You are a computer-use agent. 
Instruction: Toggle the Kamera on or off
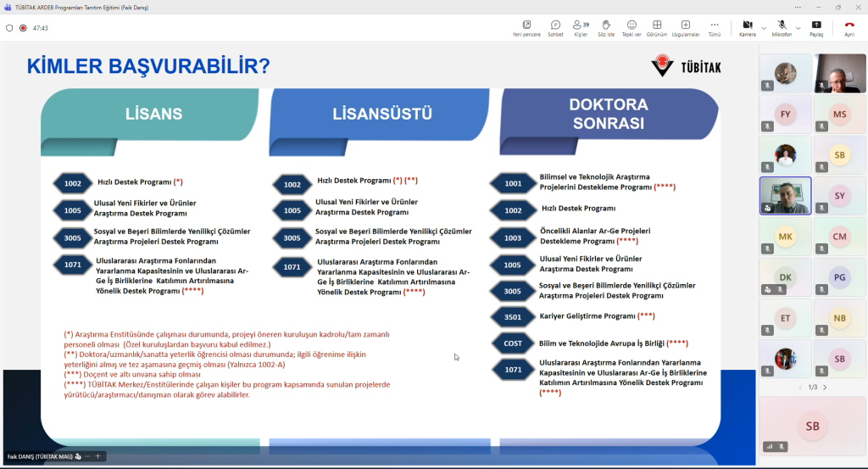pos(748,28)
